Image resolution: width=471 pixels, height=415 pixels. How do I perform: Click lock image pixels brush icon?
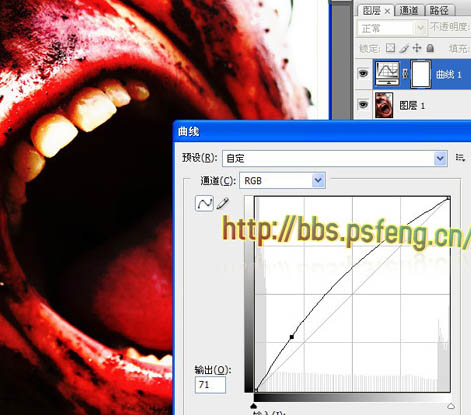coord(404,48)
